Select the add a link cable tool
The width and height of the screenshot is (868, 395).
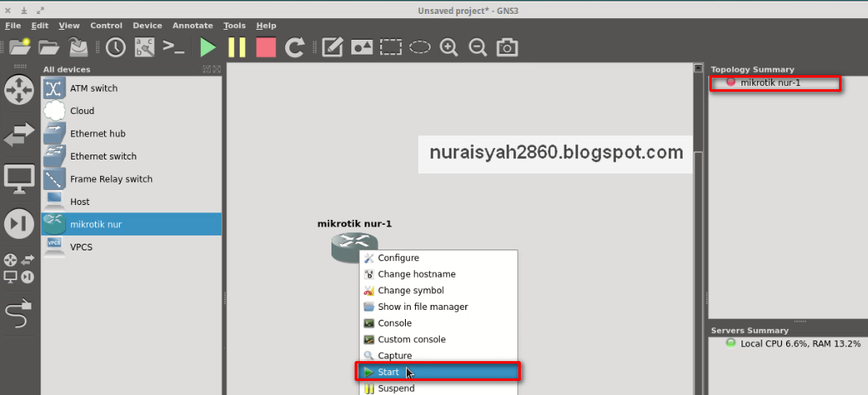point(19,313)
